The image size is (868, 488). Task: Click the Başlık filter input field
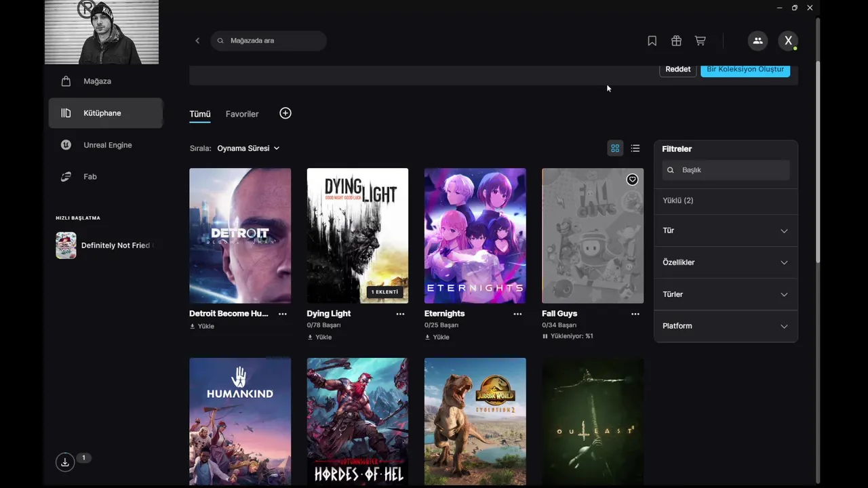tap(726, 170)
